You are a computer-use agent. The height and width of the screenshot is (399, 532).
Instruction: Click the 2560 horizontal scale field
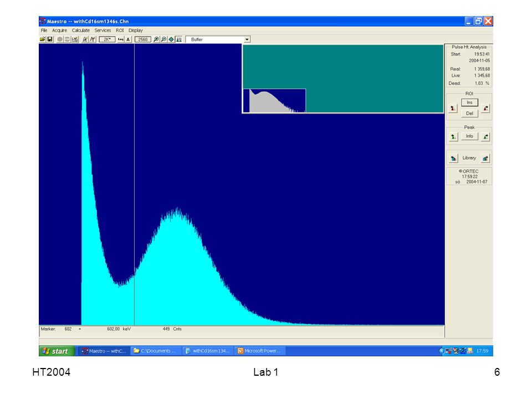[x=143, y=39]
